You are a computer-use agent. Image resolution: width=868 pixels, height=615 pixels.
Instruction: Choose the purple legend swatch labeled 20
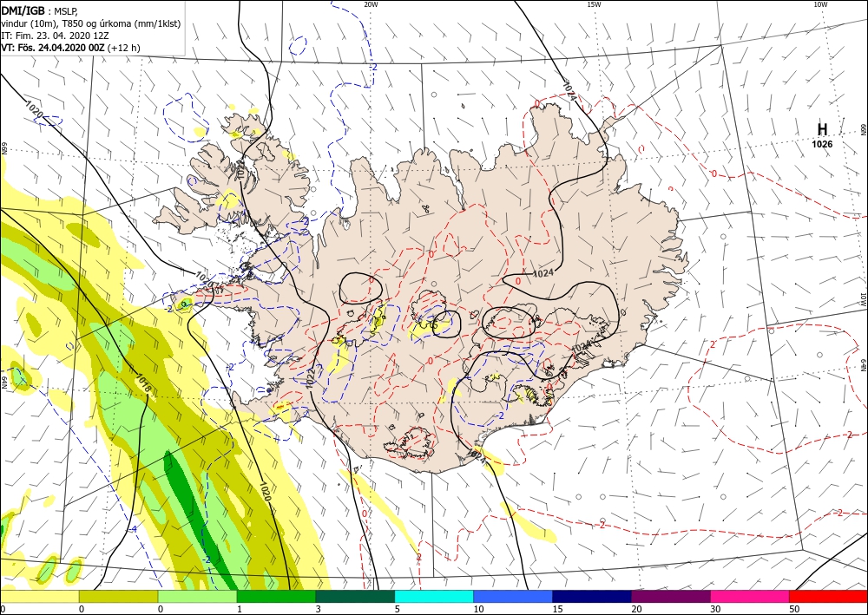pyautogui.click(x=670, y=596)
